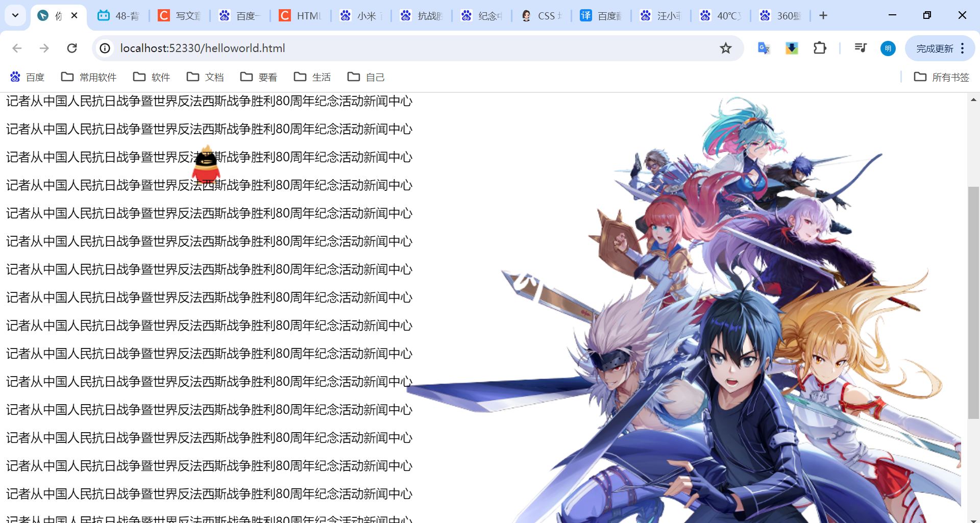
Task: Open a new tab with plus button
Action: (x=823, y=16)
